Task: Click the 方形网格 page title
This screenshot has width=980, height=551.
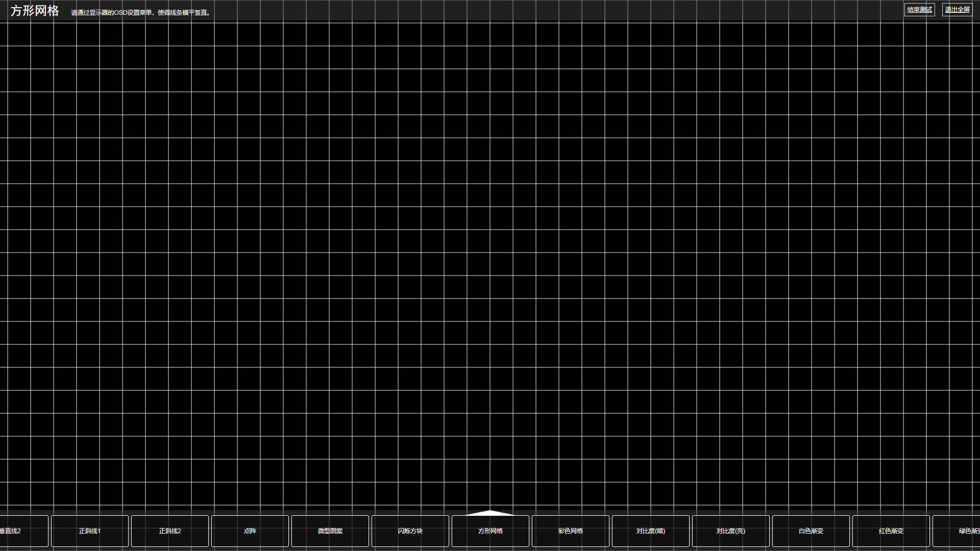Action: click(35, 11)
